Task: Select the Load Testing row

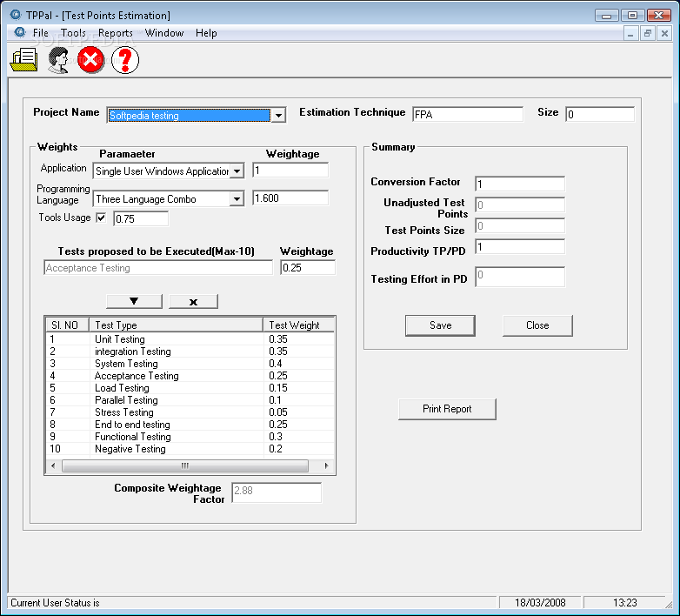Action: pyautogui.click(x=190, y=388)
